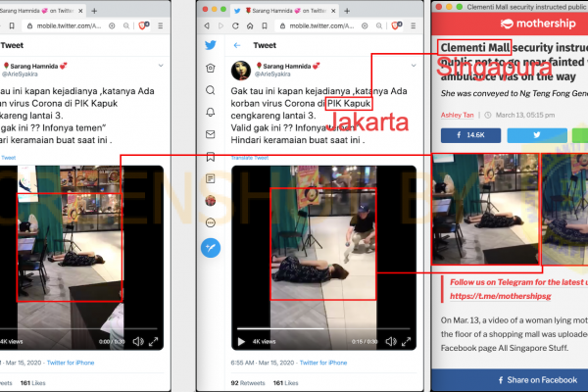Click the Brave shield icon in the middle window

(x=396, y=25)
